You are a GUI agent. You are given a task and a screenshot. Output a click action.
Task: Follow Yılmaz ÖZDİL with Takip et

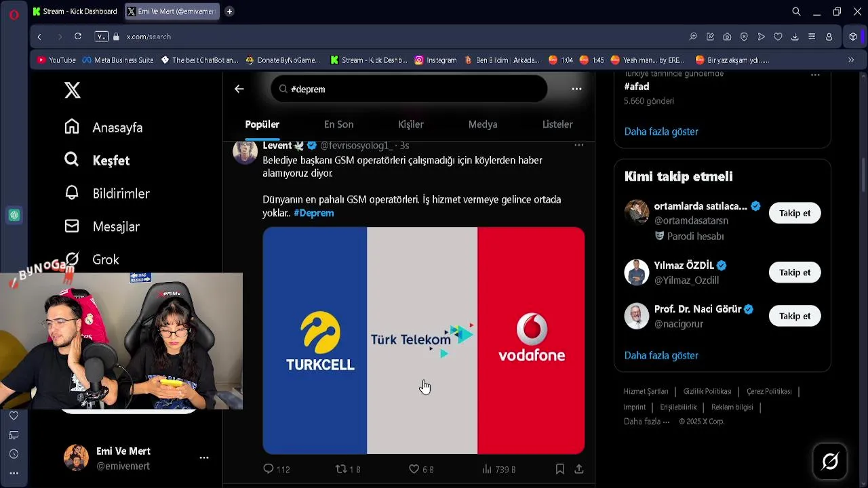pos(795,272)
